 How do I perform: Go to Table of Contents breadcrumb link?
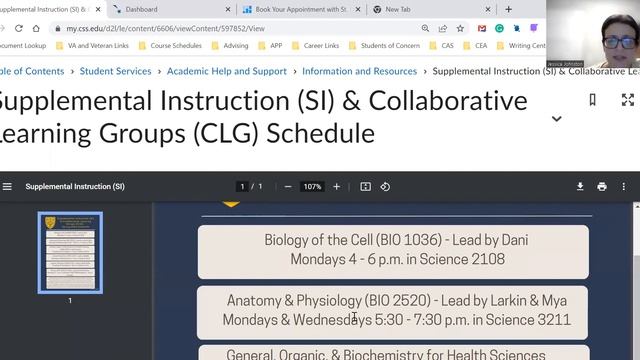point(32,71)
